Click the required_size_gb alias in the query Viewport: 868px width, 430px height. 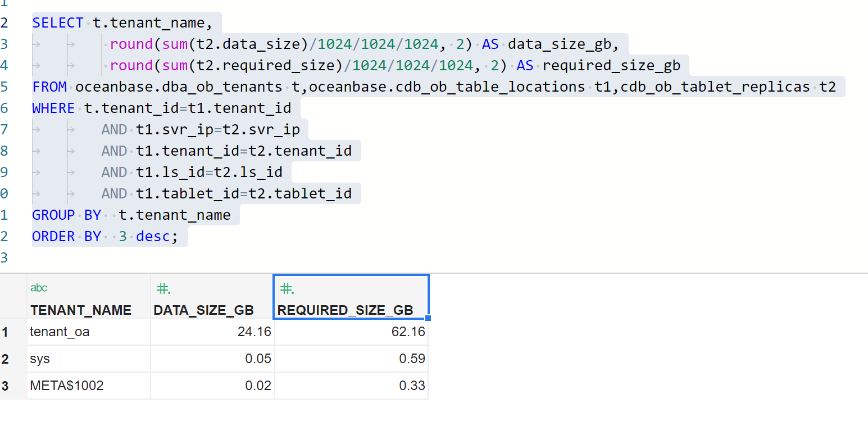[x=611, y=66]
